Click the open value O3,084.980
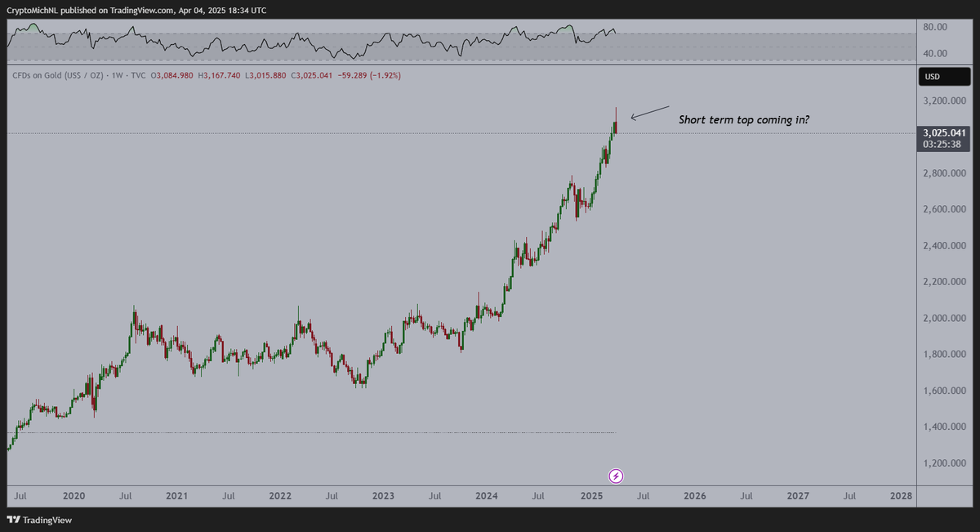The height and width of the screenshot is (532, 980). click(x=171, y=75)
